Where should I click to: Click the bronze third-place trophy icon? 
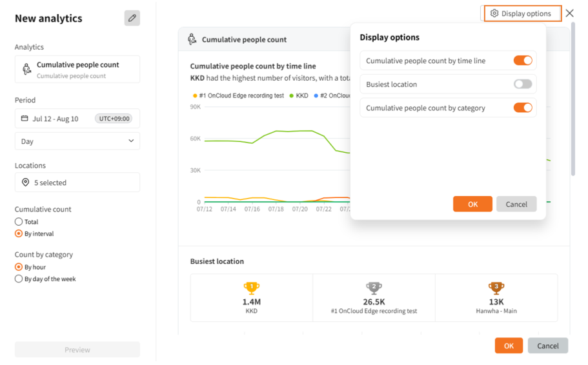496,288
